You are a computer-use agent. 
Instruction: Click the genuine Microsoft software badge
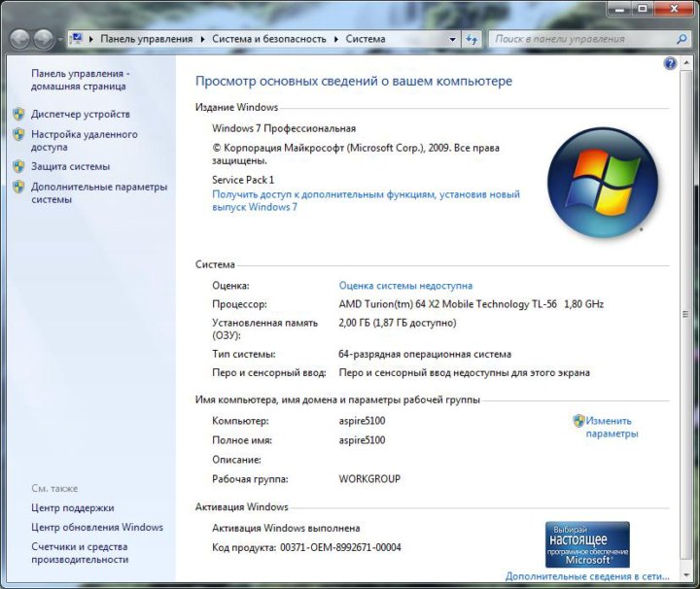tap(587, 544)
